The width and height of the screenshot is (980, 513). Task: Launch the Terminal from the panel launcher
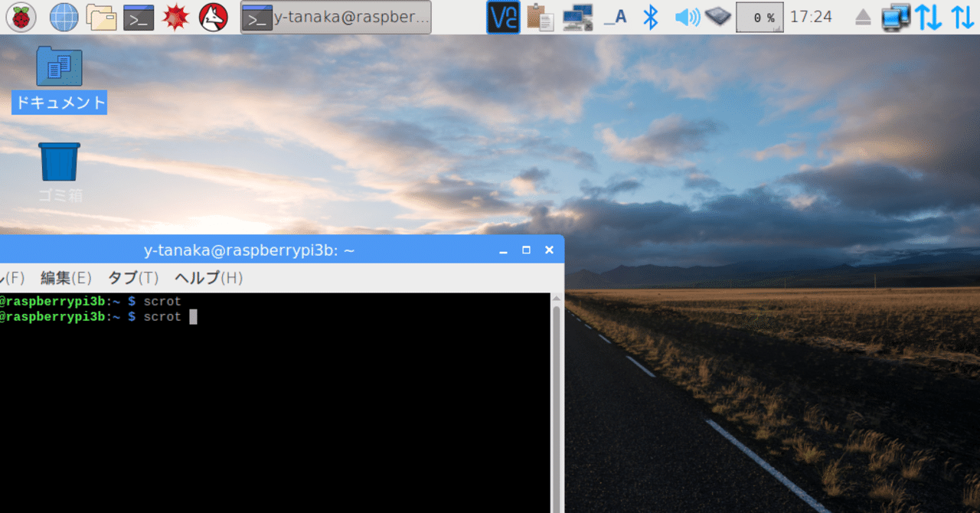pyautogui.click(x=139, y=17)
